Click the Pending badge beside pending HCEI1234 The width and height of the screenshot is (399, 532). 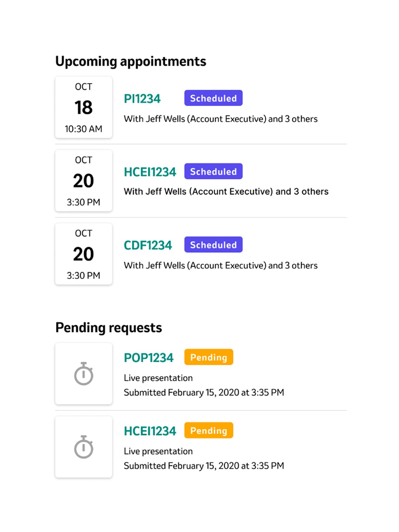(209, 430)
